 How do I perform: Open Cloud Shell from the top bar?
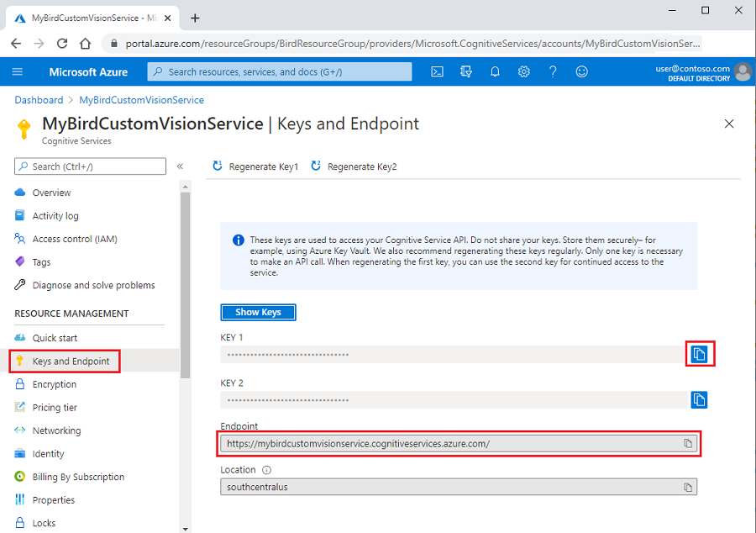[x=437, y=71]
